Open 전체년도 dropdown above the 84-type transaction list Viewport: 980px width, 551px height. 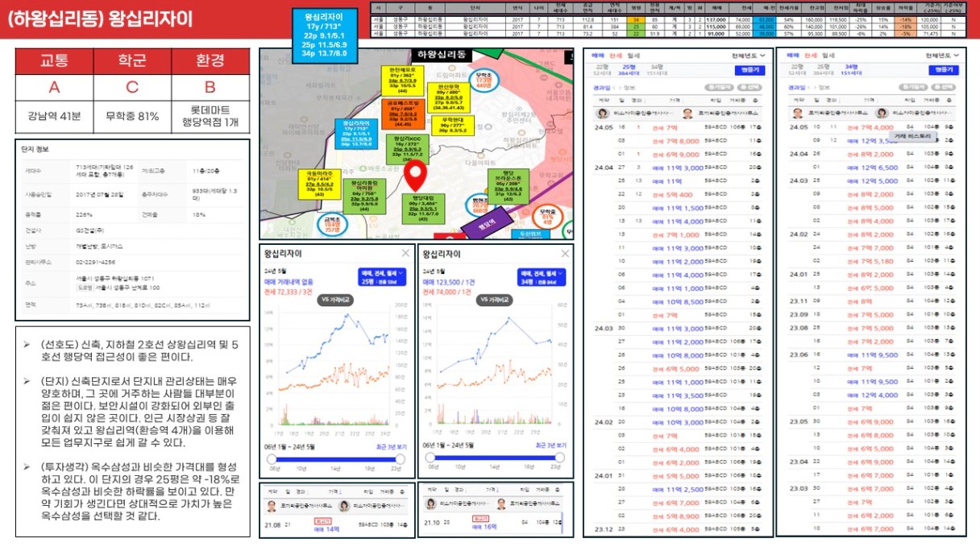(x=942, y=56)
